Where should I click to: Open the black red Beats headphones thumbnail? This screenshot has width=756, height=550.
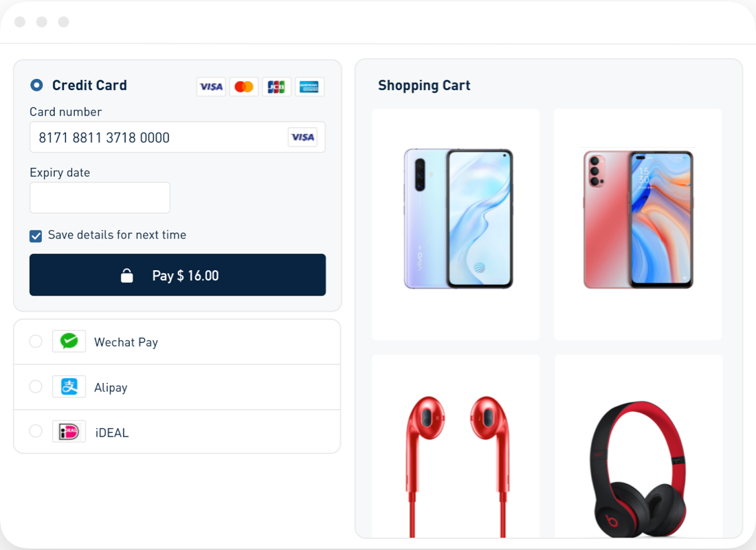coord(638,446)
